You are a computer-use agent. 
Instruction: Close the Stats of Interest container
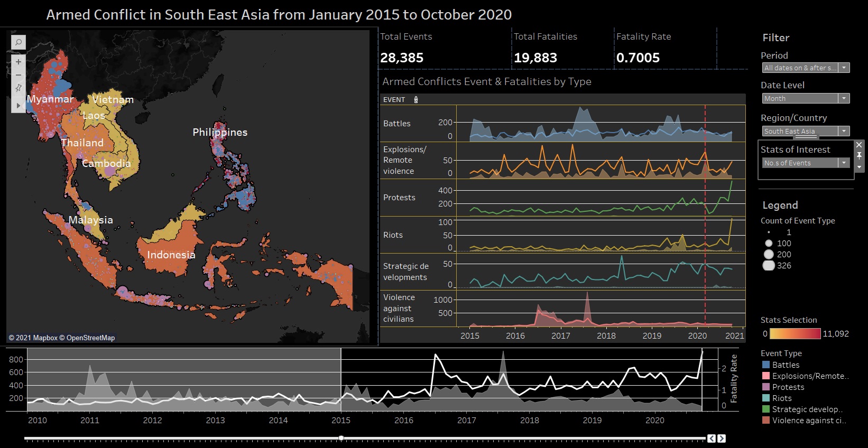[x=859, y=144]
